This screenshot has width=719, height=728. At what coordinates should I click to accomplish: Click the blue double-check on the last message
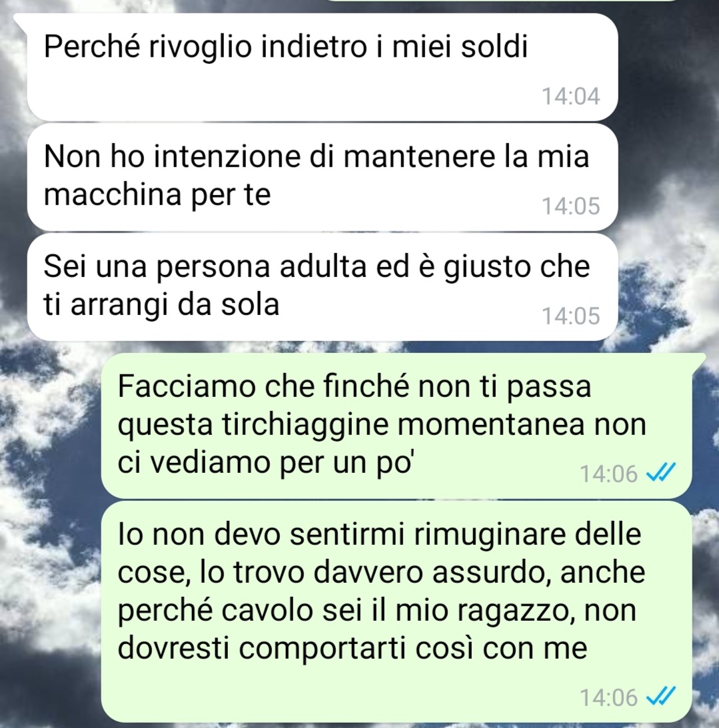[x=662, y=697]
